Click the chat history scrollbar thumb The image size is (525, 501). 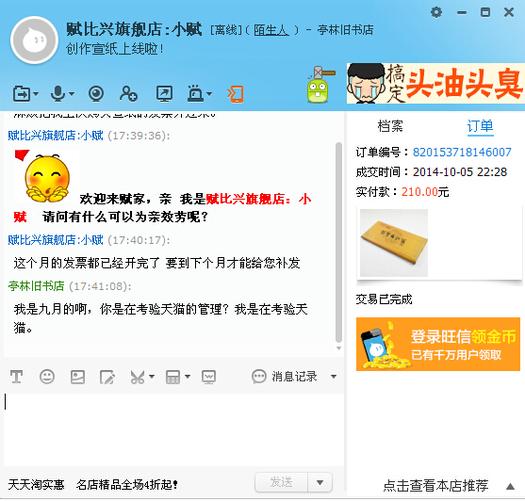coord(339,242)
